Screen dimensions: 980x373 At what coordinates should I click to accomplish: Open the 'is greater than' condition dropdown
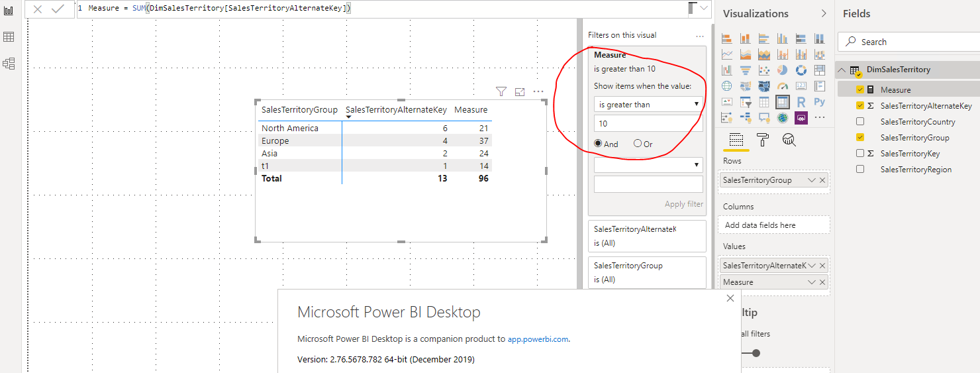click(x=648, y=104)
